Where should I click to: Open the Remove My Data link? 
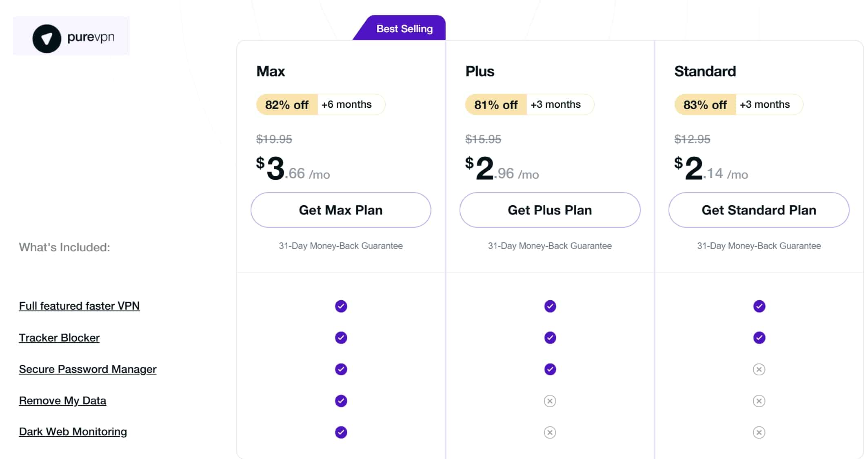coord(62,401)
